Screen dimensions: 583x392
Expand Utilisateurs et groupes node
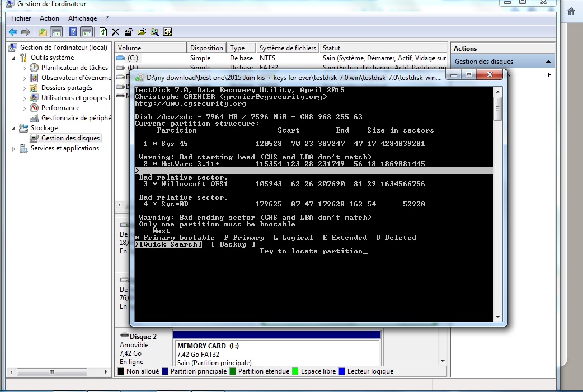[24, 98]
